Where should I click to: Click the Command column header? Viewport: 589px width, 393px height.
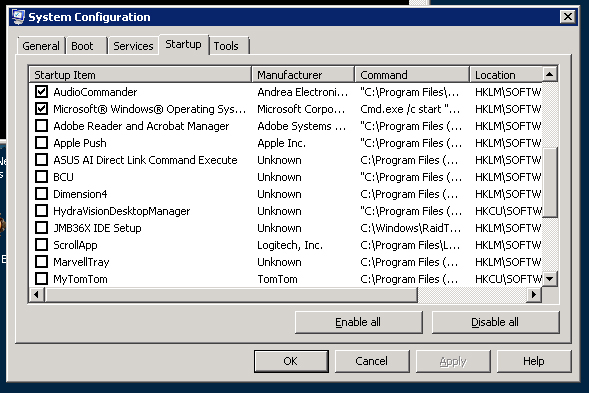tap(412, 75)
